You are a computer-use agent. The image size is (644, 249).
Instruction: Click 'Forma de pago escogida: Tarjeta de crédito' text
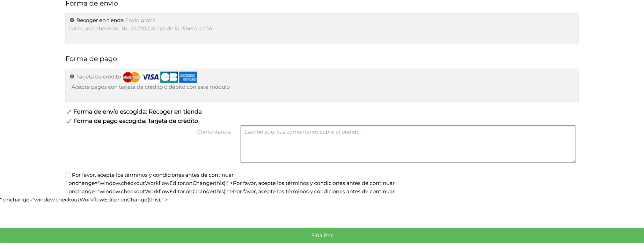(136, 121)
